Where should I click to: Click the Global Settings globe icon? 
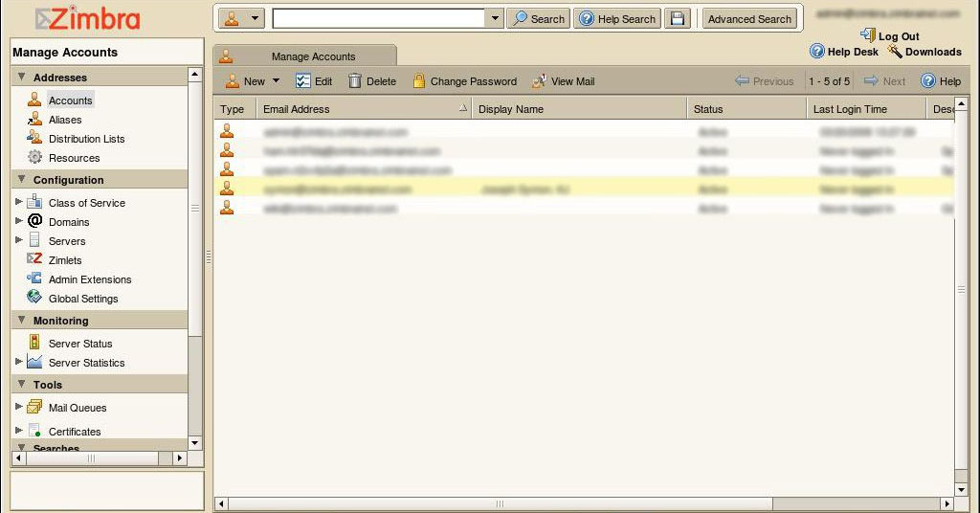click(x=34, y=298)
